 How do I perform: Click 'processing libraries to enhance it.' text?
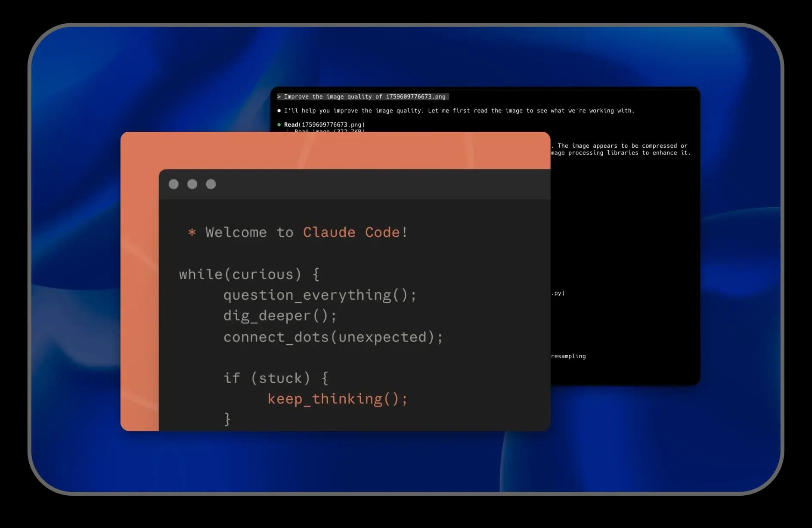(629, 153)
